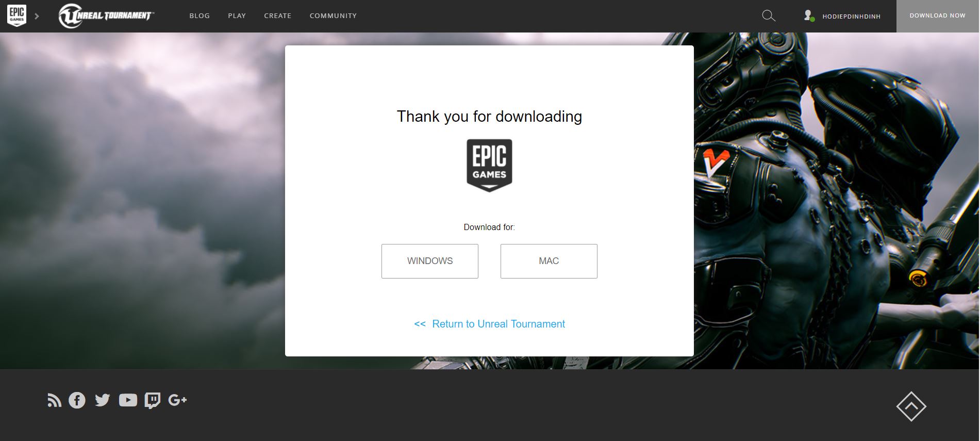Open the Blog menu

point(200,16)
